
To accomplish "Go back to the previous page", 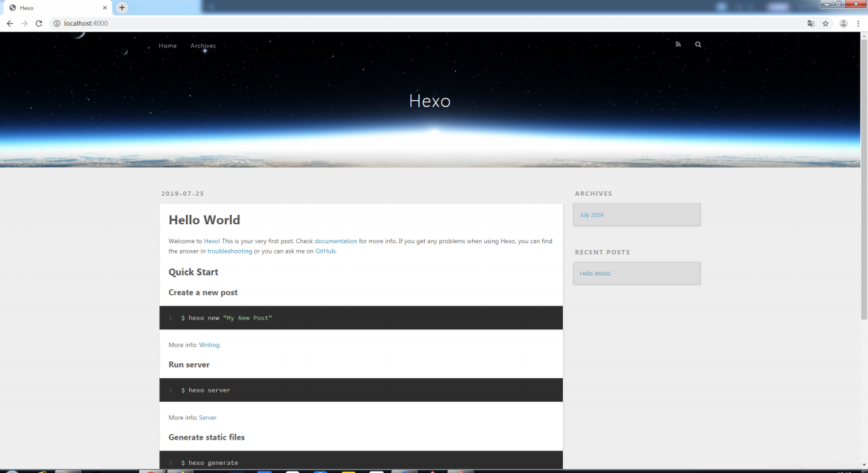I will tap(9, 23).
